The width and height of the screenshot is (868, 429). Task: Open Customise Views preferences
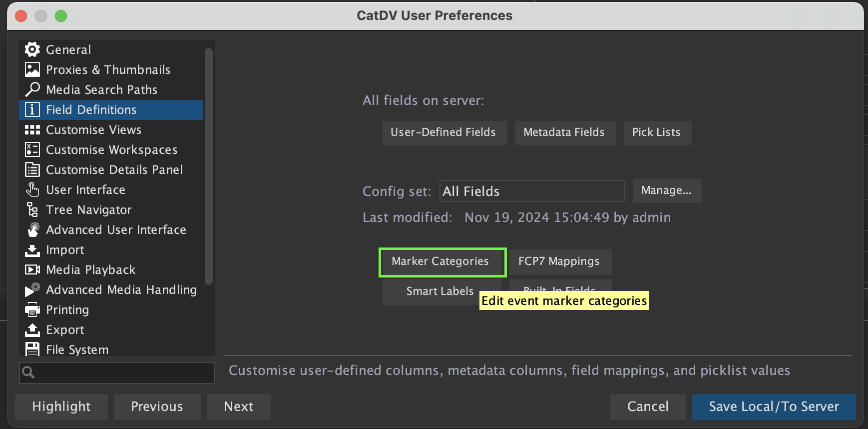(111, 129)
